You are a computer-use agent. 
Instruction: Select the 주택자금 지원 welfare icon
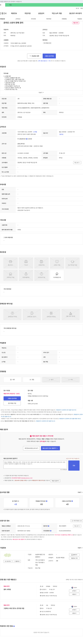point(10,275)
